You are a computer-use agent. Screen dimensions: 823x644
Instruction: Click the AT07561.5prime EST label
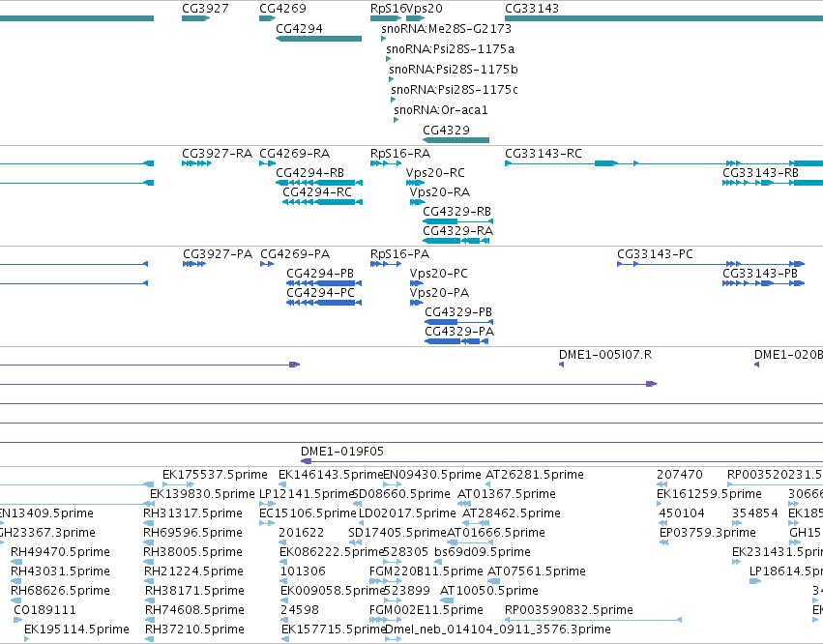tap(537, 571)
